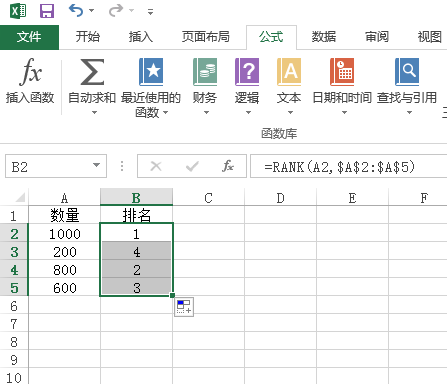Select column C header
Viewport: 447px width, 384px height.
pos(208,198)
